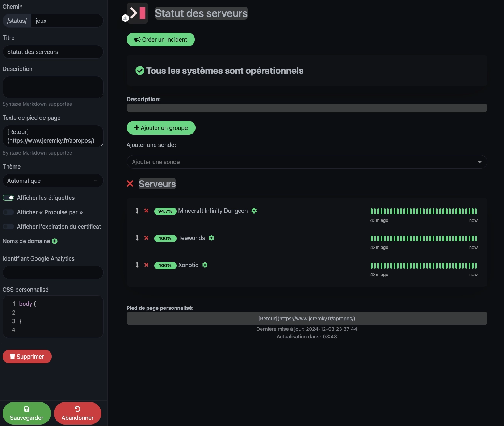The width and height of the screenshot is (504, 426).
Task: Delete the Serveurs group with the red X
Action: 130,184
